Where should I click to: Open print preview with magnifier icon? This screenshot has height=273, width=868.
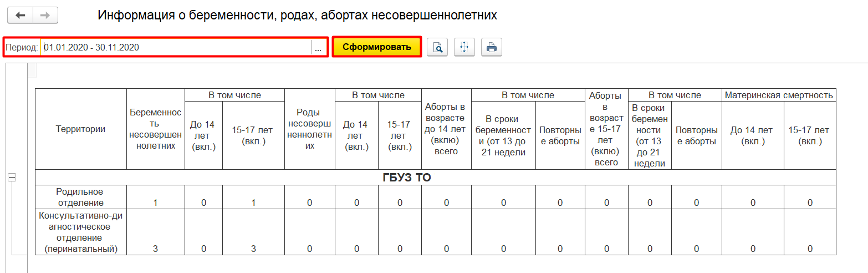(x=438, y=48)
